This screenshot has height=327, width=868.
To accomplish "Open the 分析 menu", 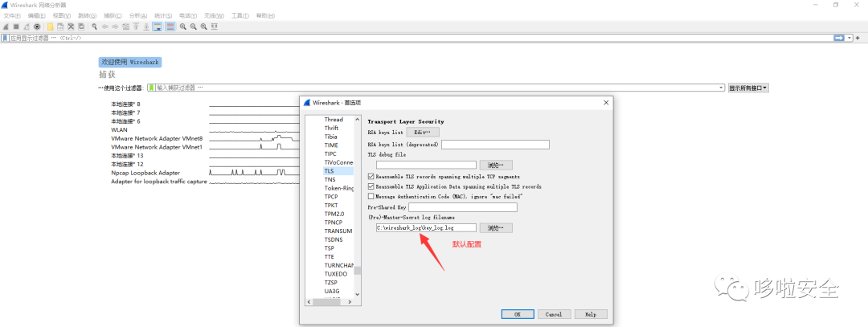I will 138,15.
